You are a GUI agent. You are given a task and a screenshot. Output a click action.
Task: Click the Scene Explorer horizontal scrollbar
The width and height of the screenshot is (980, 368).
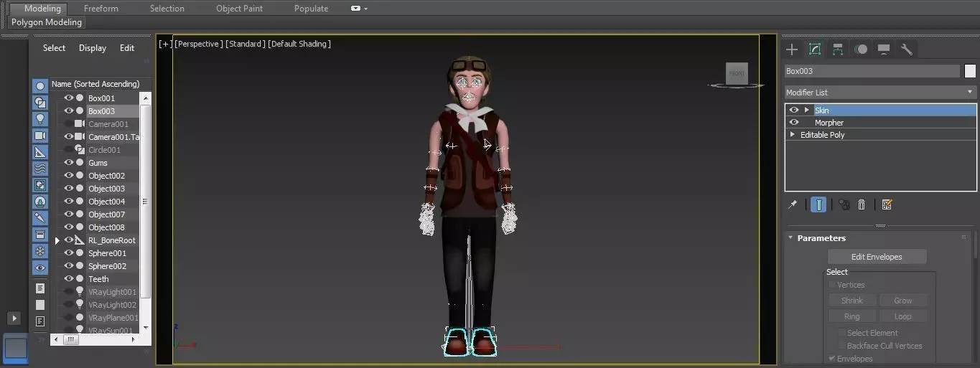click(71, 340)
